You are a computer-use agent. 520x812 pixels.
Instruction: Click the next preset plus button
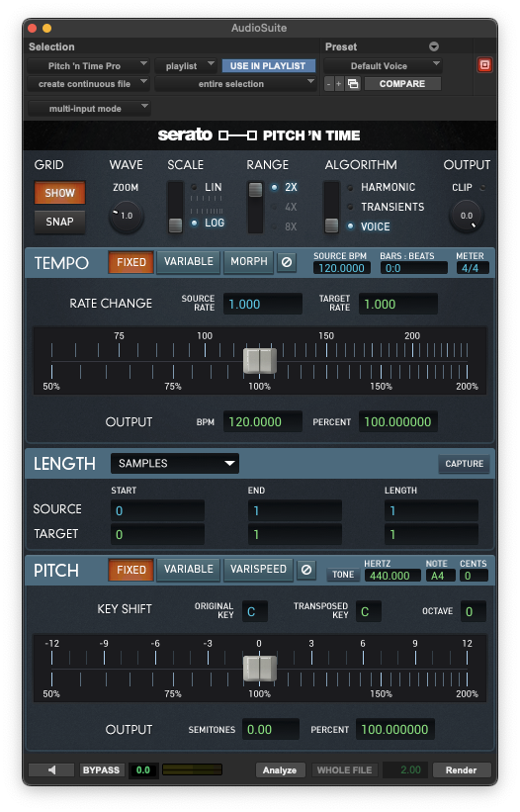339,84
